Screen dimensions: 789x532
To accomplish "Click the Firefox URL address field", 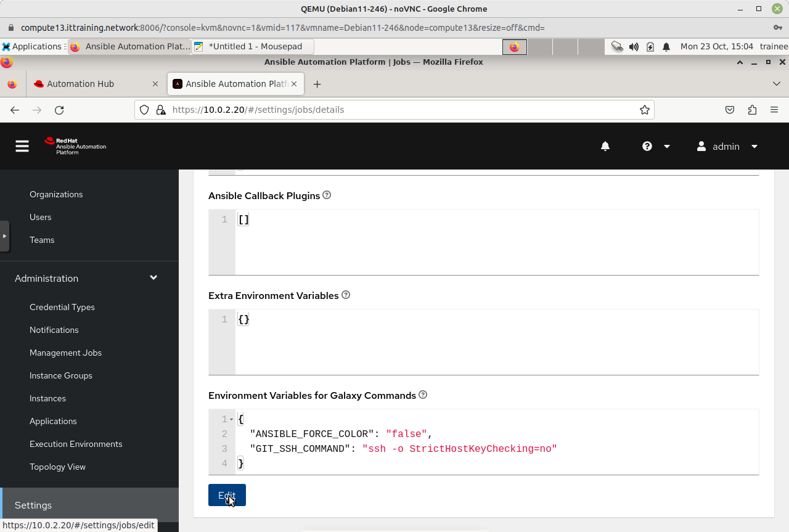I will pos(394,110).
